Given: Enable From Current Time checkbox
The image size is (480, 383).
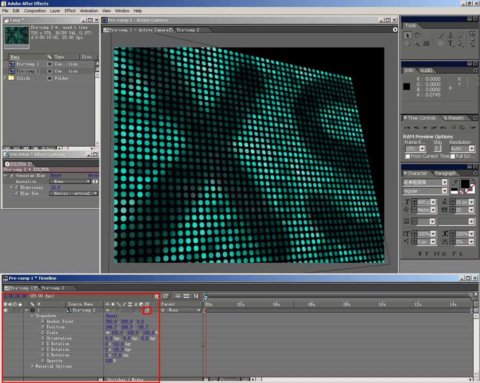Looking at the screenshot, I should (407, 156).
